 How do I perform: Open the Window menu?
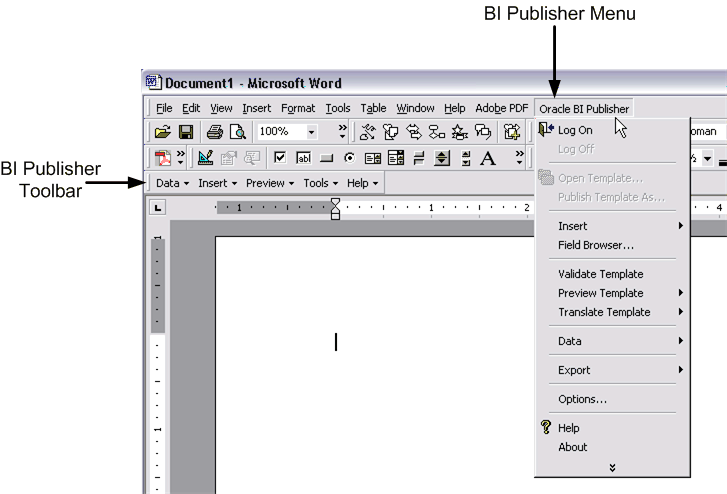(x=415, y=109)
